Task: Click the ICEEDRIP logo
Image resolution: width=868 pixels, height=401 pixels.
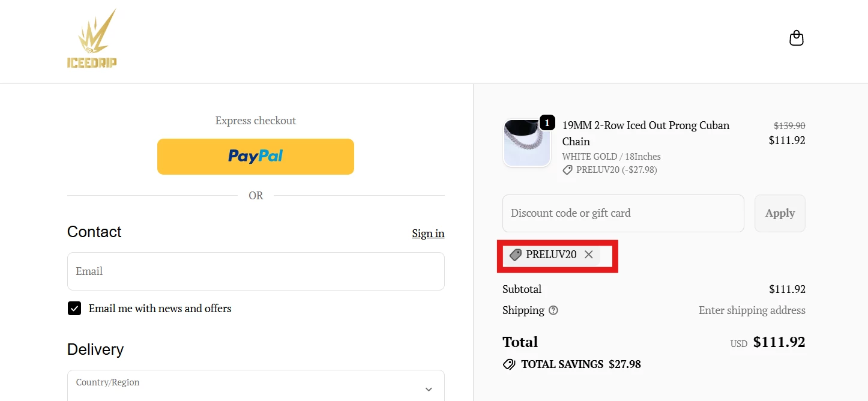Action: [x=92, y=40]
